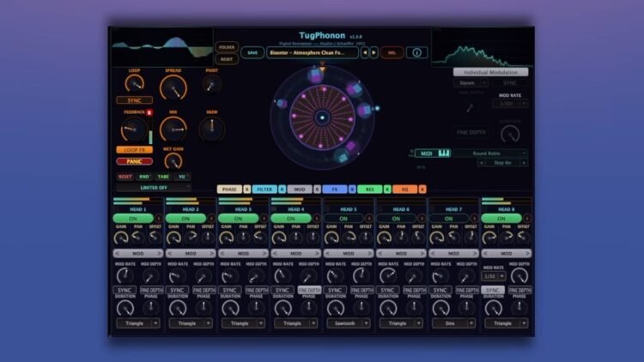Toggle HEAD 8 SYNC button
Viewport: 644px width, 362px height.
tap(493, 290)
